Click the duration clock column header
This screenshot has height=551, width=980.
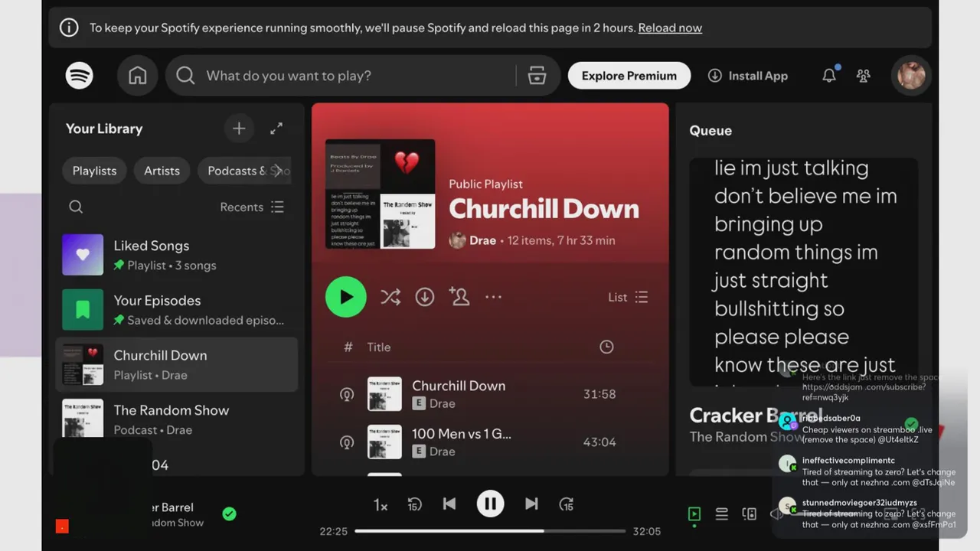click(x=606, y=347)
